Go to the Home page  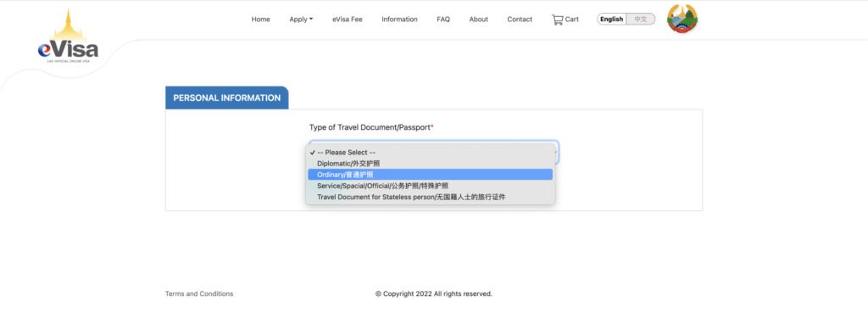click(x=261, y=20)
